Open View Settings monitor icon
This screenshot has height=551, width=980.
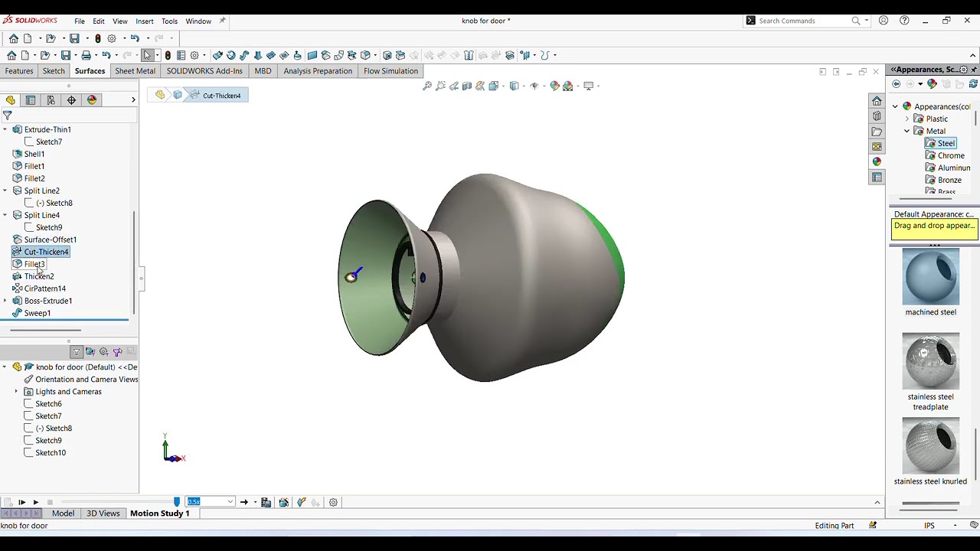pyautogui.click(x=589, y=86)
